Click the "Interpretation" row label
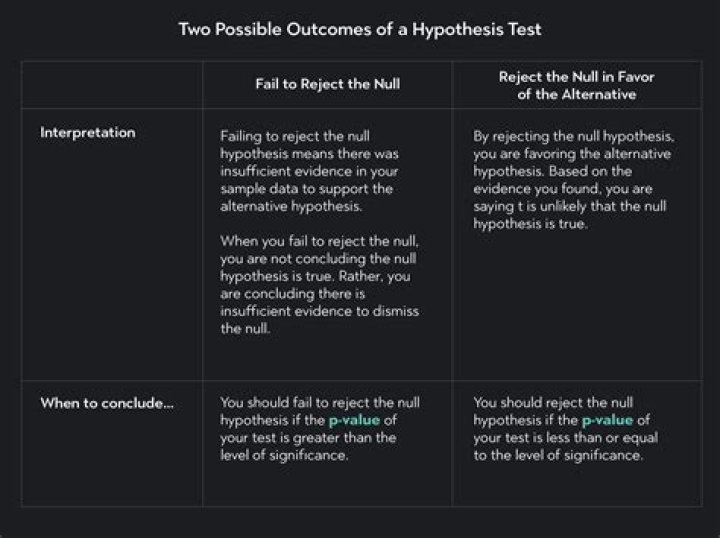720x538 pixels. click(87, 132)
